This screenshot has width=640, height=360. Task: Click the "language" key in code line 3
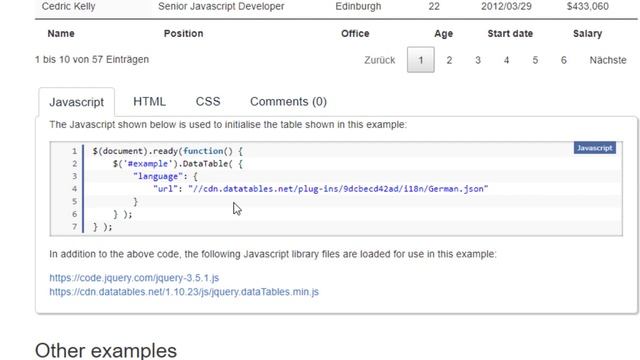pos(158,176)
